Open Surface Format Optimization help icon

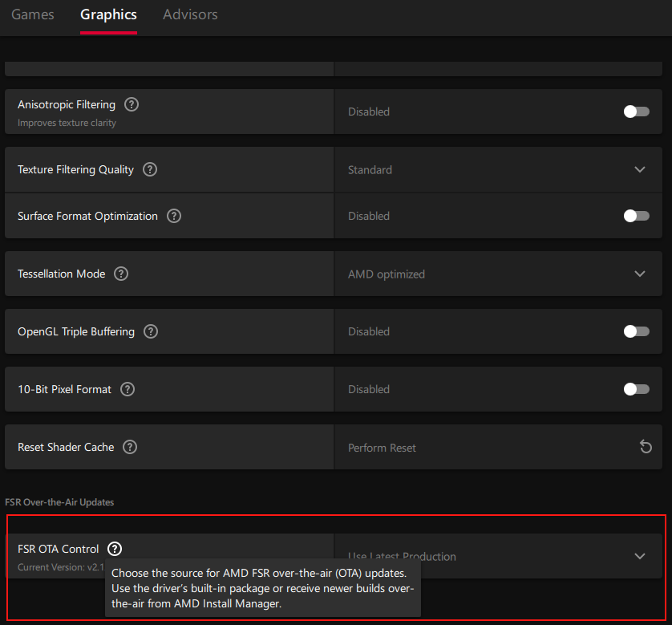click(174, 216)
